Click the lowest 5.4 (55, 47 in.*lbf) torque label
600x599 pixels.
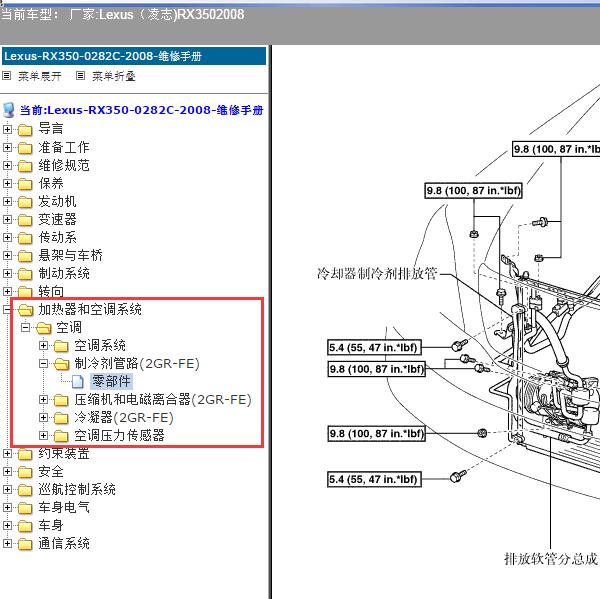pos(374,479)
